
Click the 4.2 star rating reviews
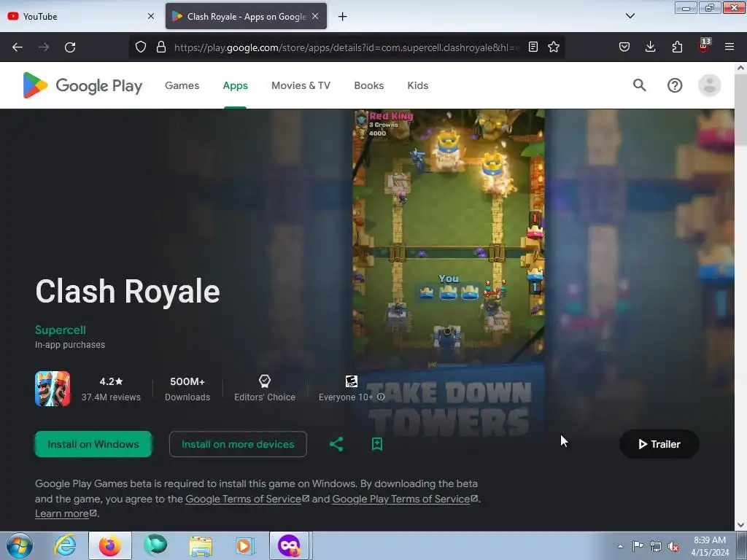(111, 389)
